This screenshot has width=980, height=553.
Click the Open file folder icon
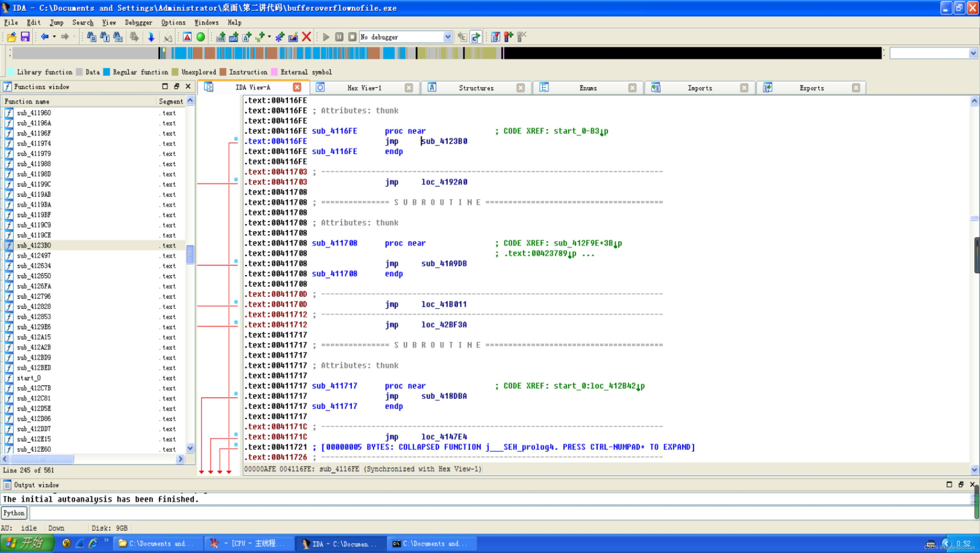pos(11,37)
